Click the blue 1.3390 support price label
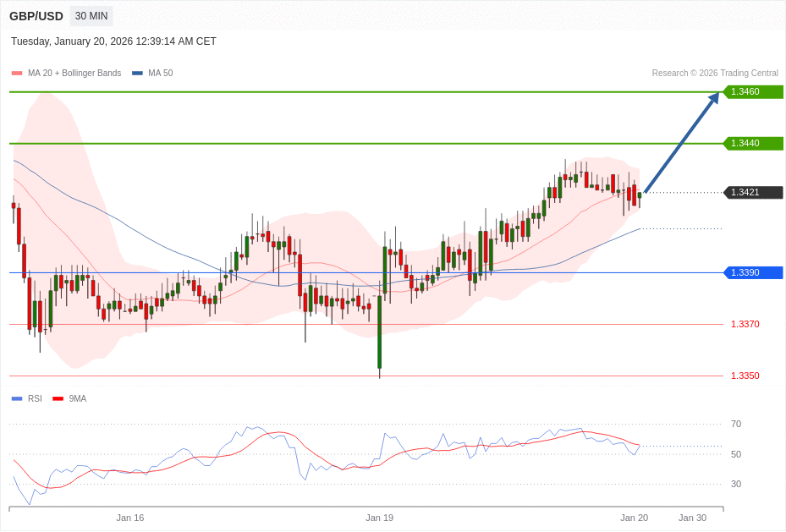This screenshot has width=786, height=532. click(x=755, y=272)
